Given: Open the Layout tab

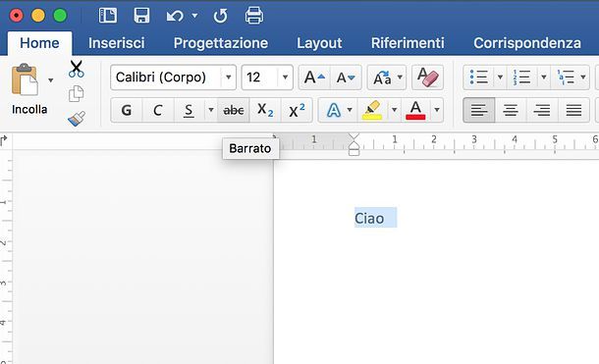Looking at the screenshot, I should click(x=319, y=43).
